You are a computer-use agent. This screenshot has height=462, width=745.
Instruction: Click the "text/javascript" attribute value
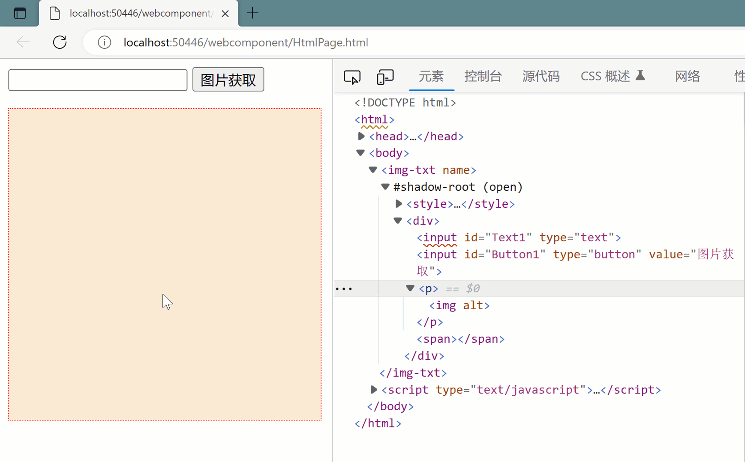point(528,390)
